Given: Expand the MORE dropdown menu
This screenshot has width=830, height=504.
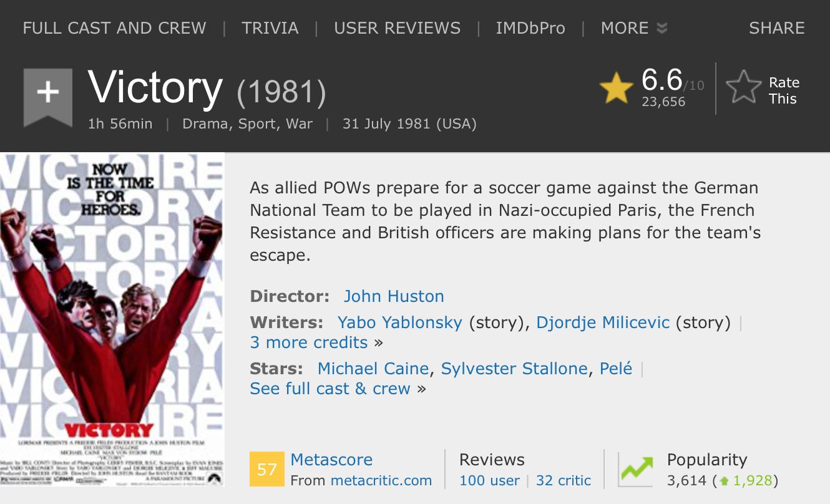Looking at the screenshot, I should click(x=633, y=27).
